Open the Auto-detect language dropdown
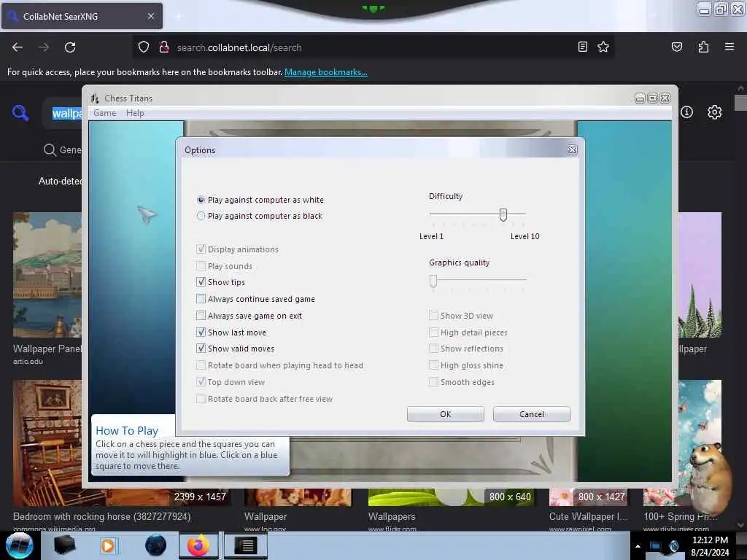Image resolution: width=747 pixels, height=560 pixels. [x=60, y=181]
